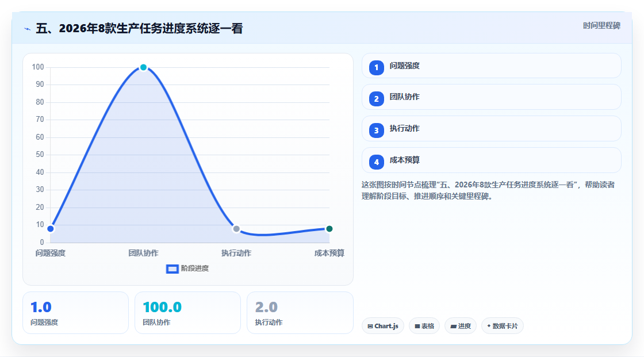Select the 团队协作 milestone row
The height and width of the screenshot is (357, 644).
[491, 97]
